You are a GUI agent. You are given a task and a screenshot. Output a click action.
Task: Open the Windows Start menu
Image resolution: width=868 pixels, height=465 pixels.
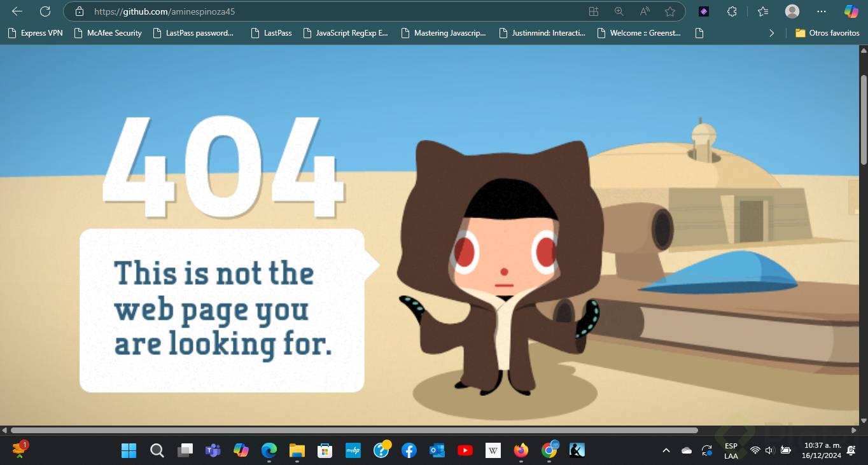click(129, 450)
